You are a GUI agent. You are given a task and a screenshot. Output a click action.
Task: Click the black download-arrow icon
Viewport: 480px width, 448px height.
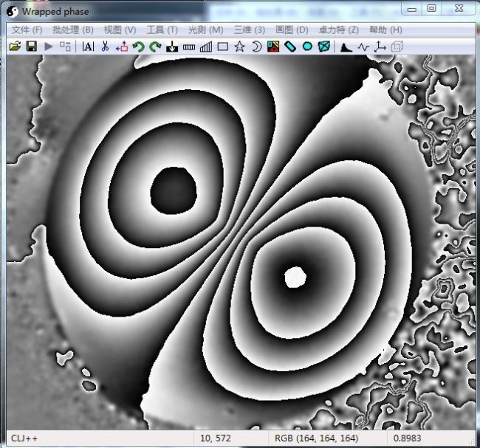pos(172,46)
